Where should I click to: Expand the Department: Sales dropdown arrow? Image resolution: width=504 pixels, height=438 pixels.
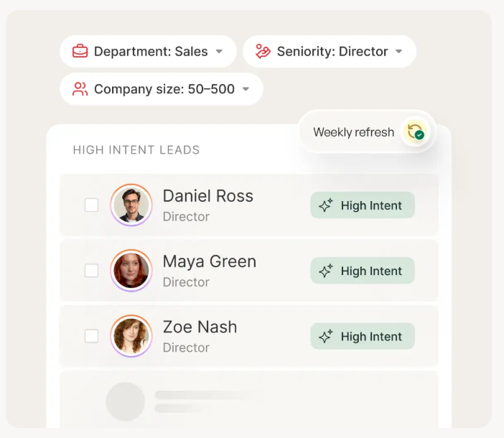[220, 52]
